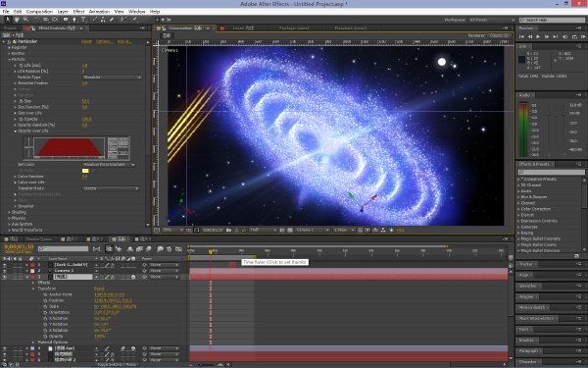Click Play in Preview panel

[x=538, y=37]
